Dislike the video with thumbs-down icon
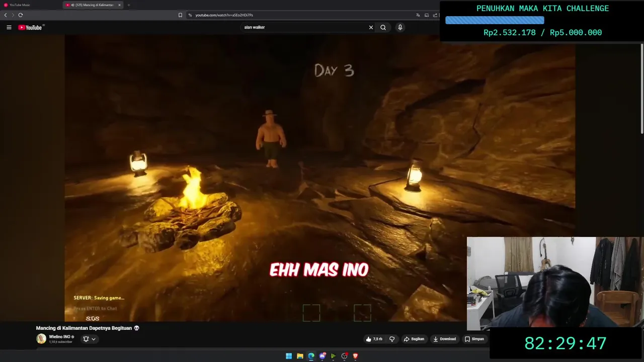644x362 pixels. click(x=392, y=339)
